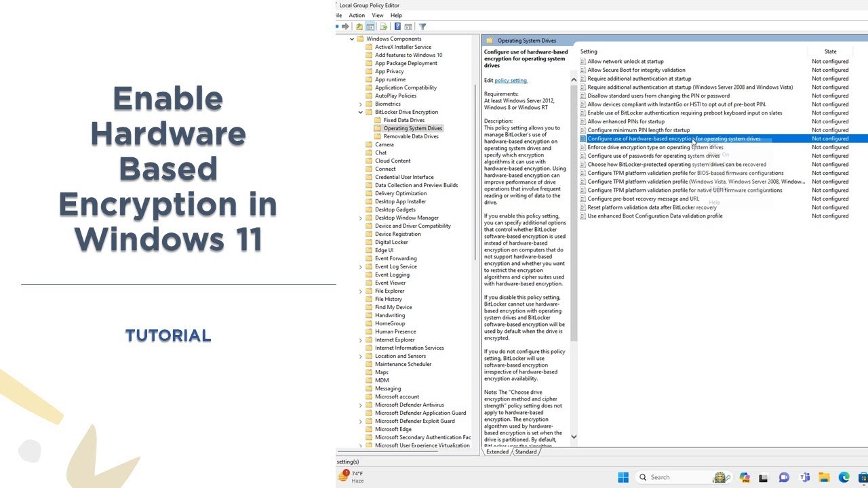
Task: Click the folder icon next to Fixed Data Drives
Action: (x=378, y=120)
